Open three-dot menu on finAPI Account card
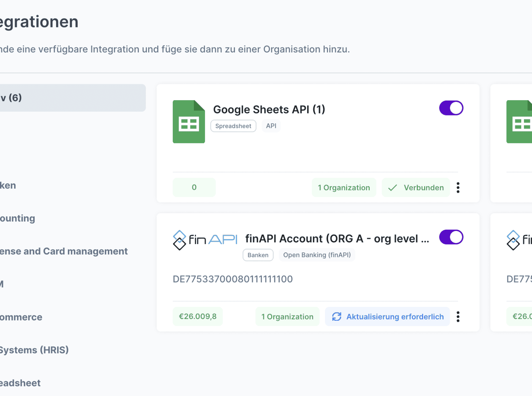This screenshot has height=396, width=532. coord(458,317)
